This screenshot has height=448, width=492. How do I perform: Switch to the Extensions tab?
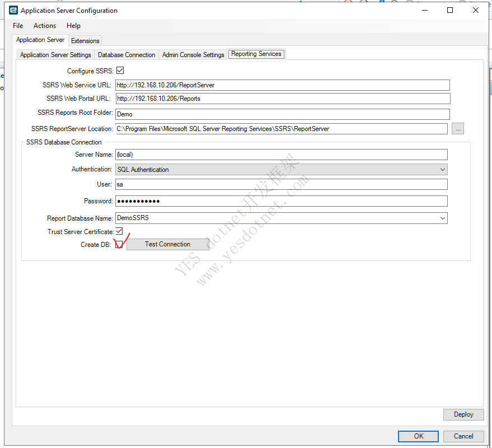pyautogui.click(x=85, y=41)
